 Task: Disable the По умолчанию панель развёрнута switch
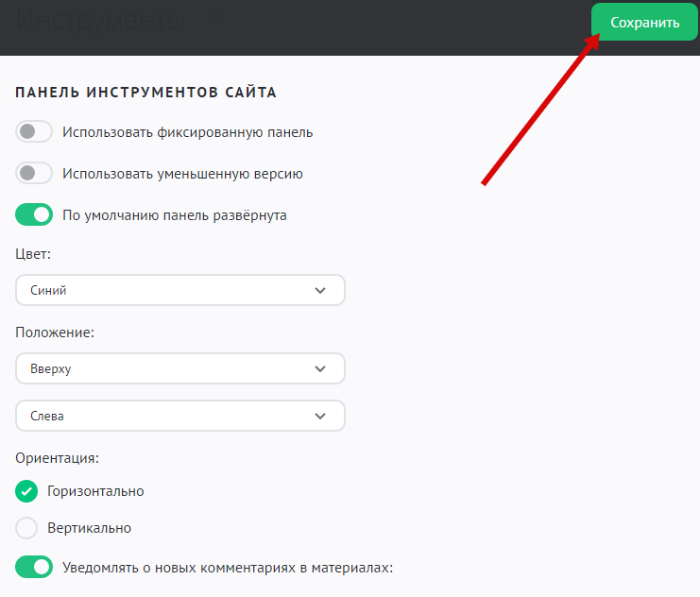coord(34,215)
